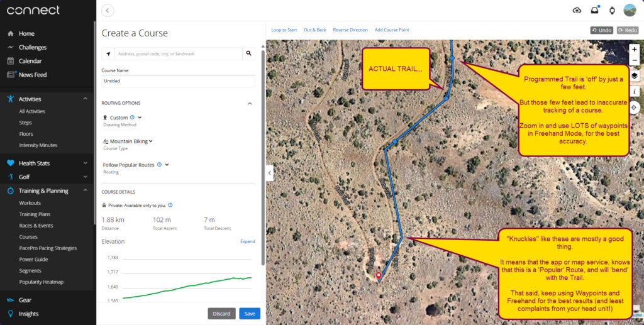The width and height of the screenshot is (644, 325).
Task: Zoom out the map with minus
Action: coord(635,60)
